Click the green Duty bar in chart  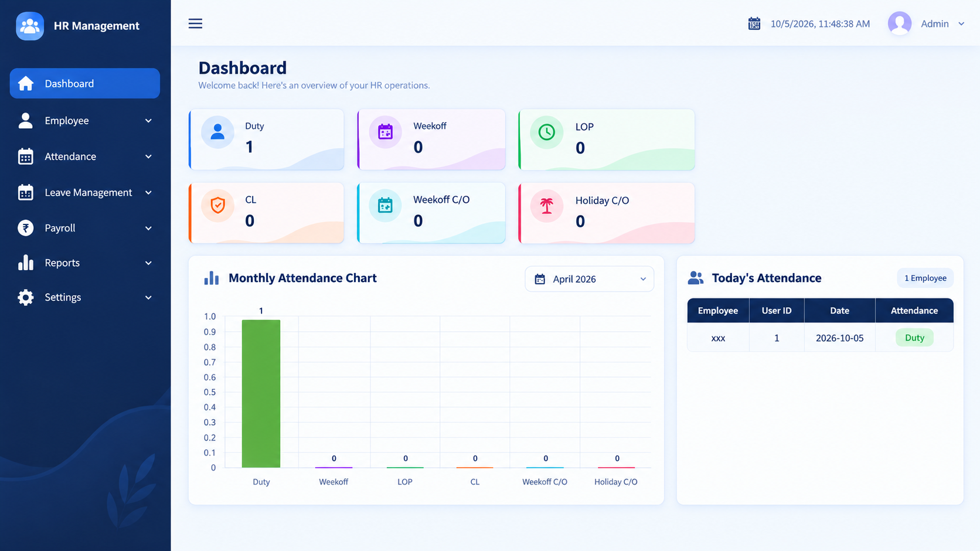[x=261, y=393]
